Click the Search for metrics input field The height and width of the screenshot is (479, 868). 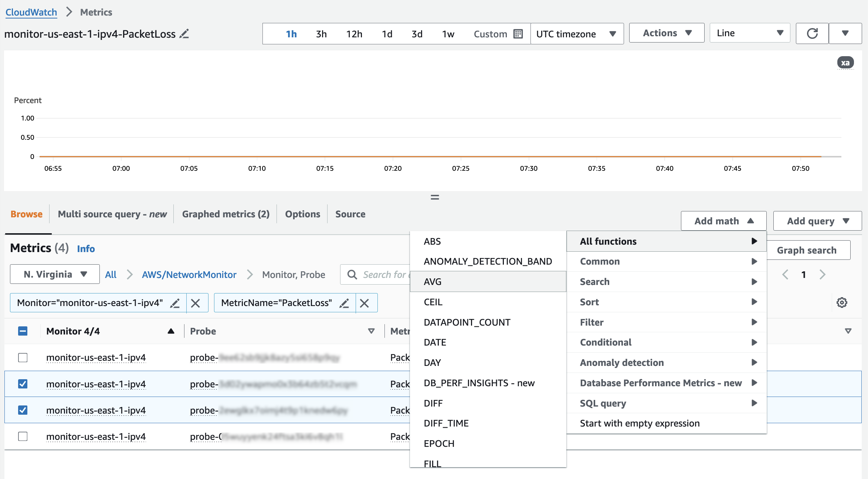(384, 275)
